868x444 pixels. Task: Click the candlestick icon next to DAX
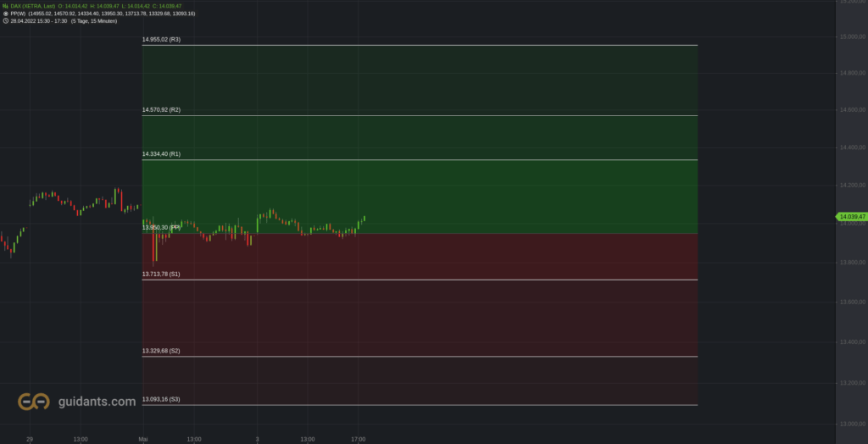coord(6,6)
